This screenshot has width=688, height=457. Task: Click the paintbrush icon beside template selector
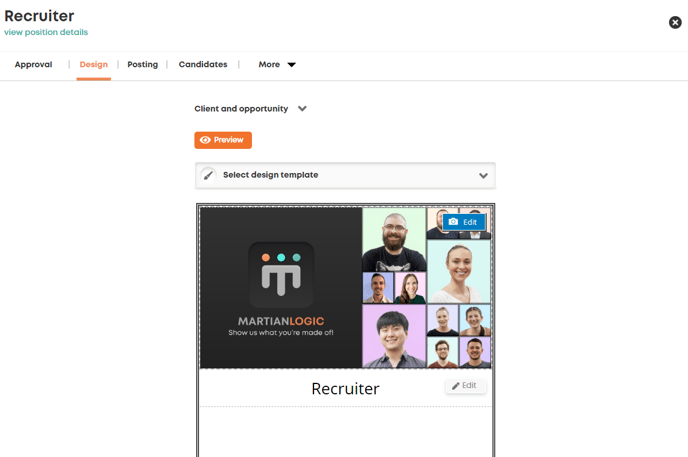pos(208,175)
